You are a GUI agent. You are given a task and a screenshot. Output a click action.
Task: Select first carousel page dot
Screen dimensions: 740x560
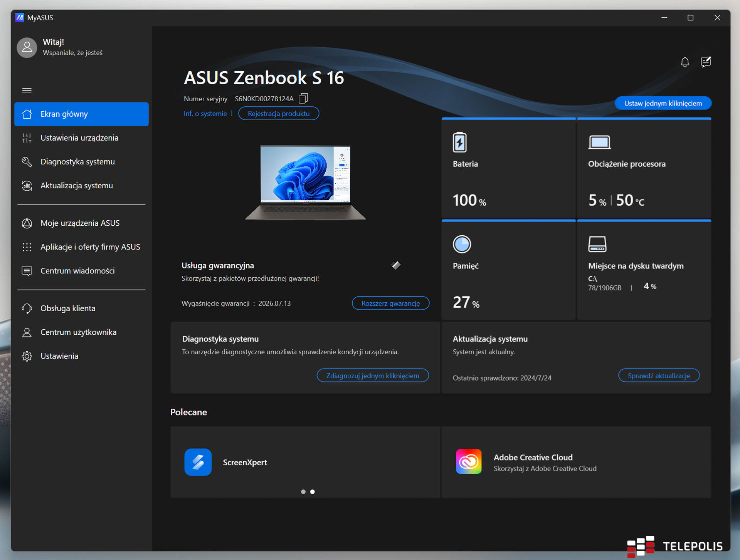pos(303,491)
